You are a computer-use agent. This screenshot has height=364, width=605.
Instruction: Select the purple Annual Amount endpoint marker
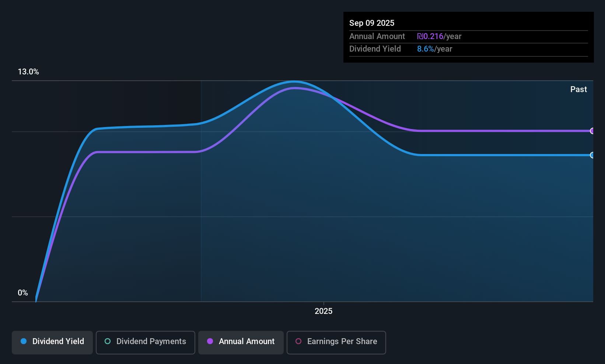pos(592,131)
